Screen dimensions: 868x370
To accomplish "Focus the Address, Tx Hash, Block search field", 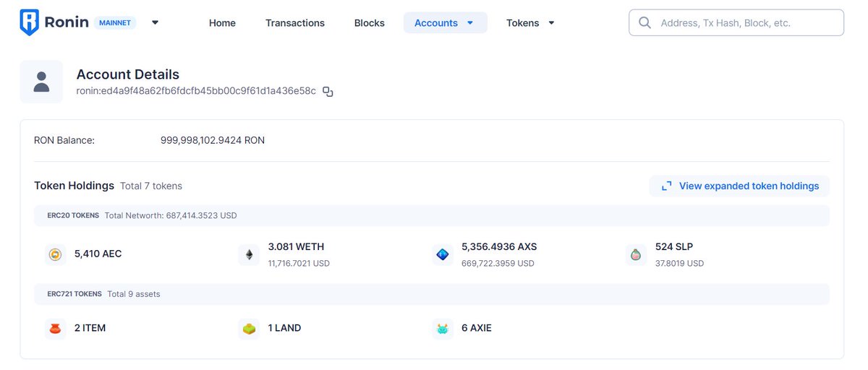I will pos(736,23).
